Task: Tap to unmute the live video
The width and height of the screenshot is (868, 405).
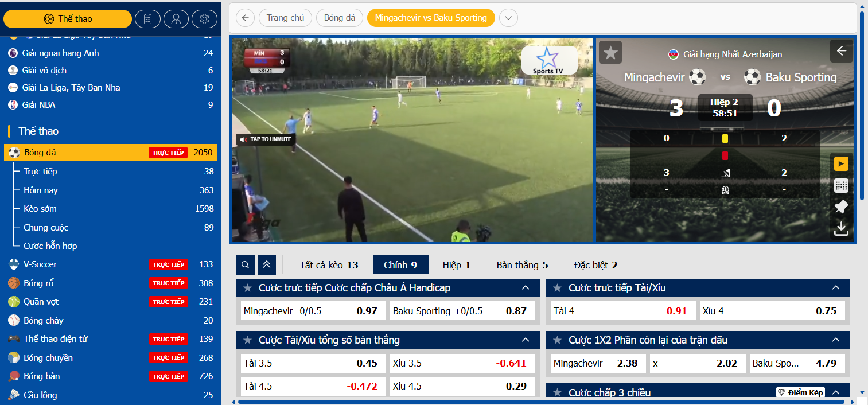Action: click(266, 139)
